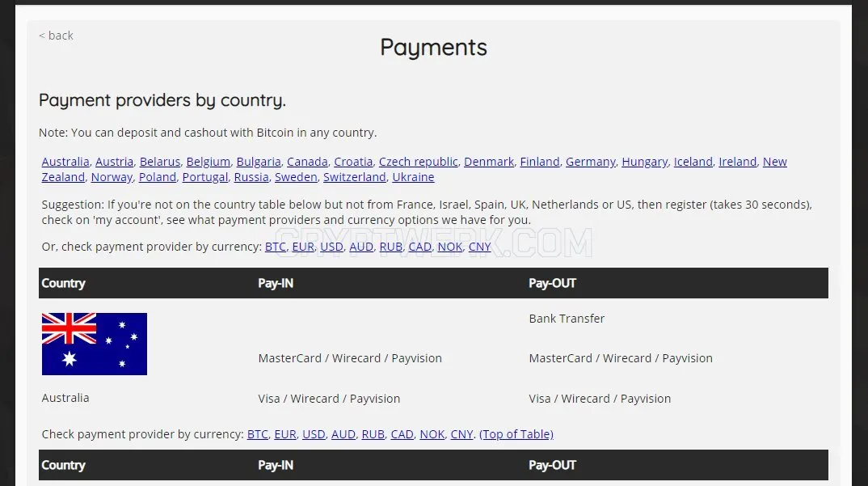
Task: Click Pay-IN 'Visa / Wirecard / Payvision' text
Action: pyautogui.click(x=329, y=399)
